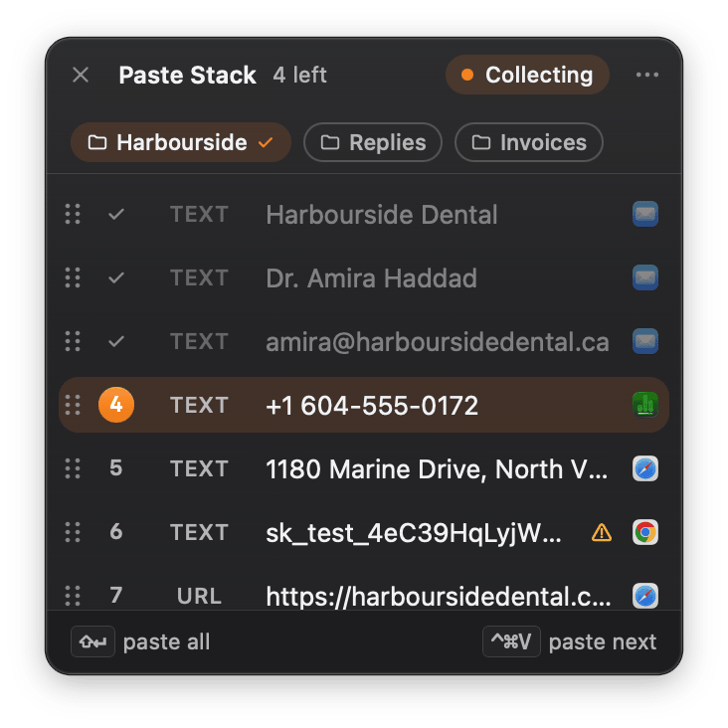The width and height of the screenshot is (728, 728).
Task: Click pasted checkmark on amira@harboursidedental.ca row
Action: [116, 341]
